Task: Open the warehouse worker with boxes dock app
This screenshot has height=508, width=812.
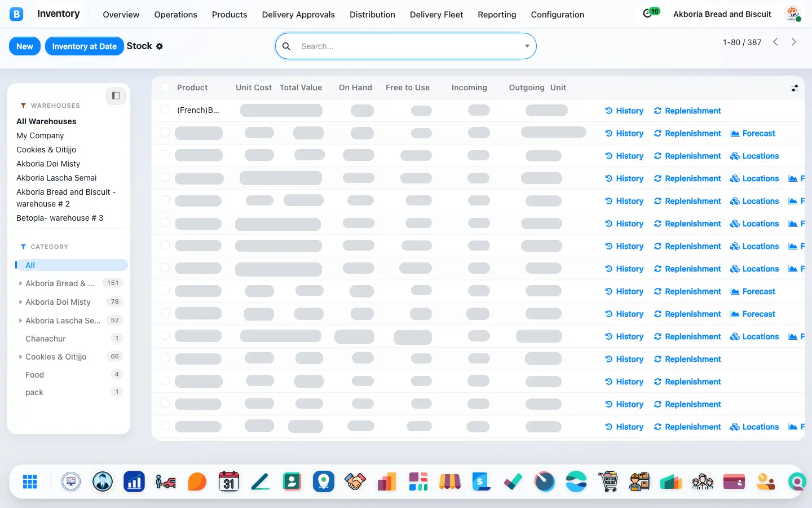Action: [639, 481]
